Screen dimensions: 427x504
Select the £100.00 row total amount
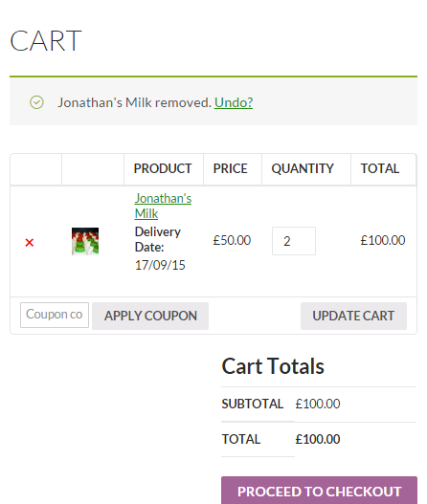pyautogui.click(x=383, y=240)
